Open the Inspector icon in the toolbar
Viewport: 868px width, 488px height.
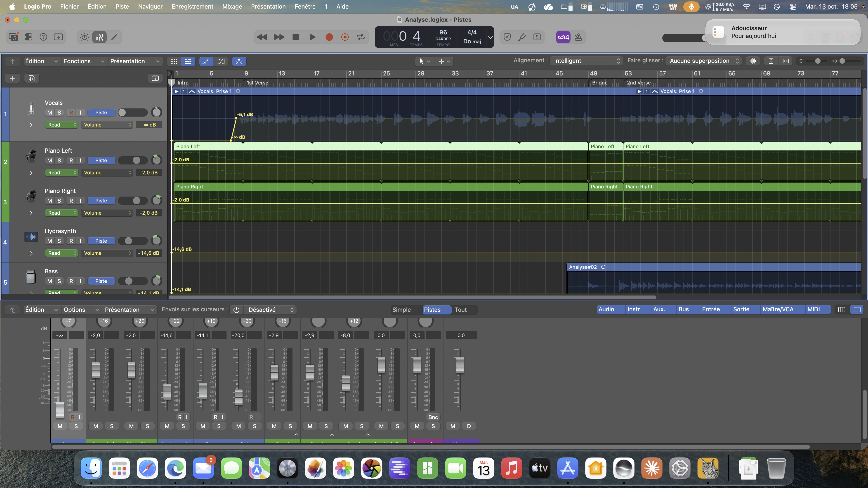pos(29,37)
